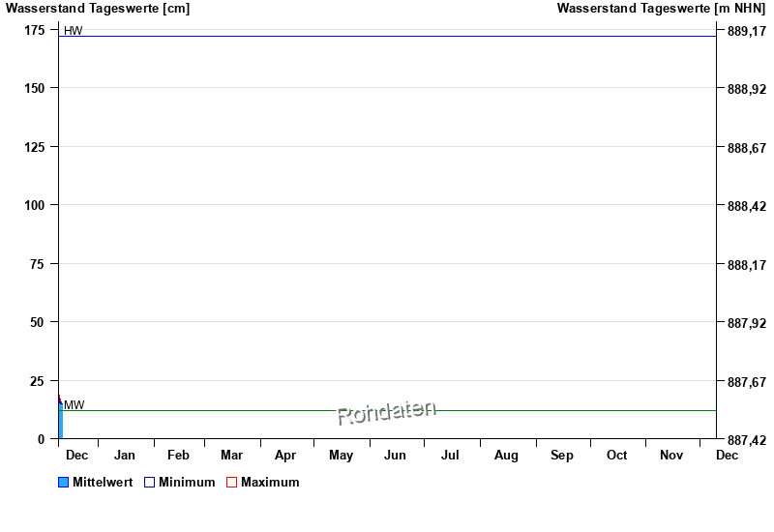Click the 100 tick on the left axis
The width and height of the screenshot is (774, 532).
coord(35,205)
